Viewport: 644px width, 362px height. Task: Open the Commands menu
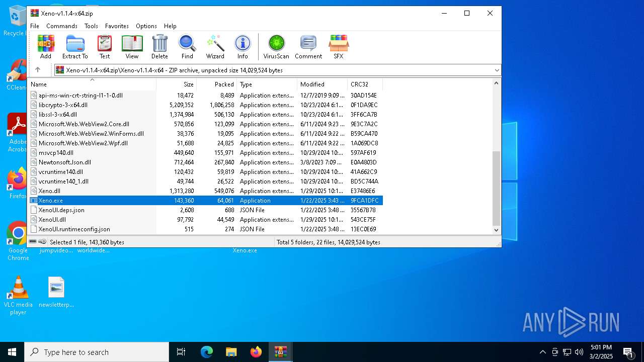coord(62,26)
